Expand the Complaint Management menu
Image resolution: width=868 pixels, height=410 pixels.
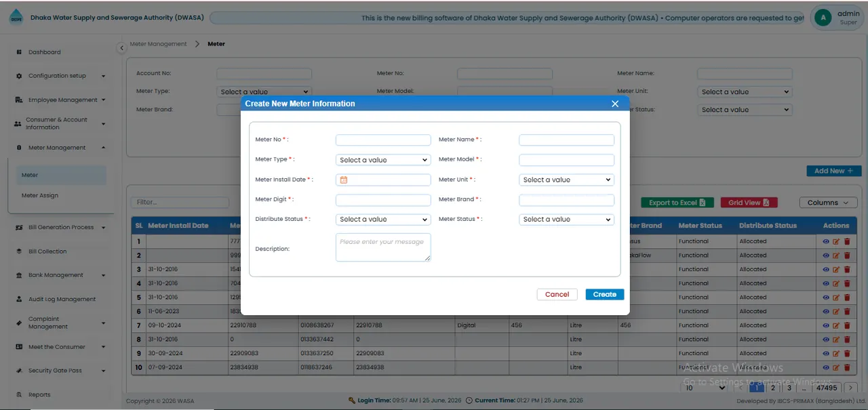coord(61,323)
